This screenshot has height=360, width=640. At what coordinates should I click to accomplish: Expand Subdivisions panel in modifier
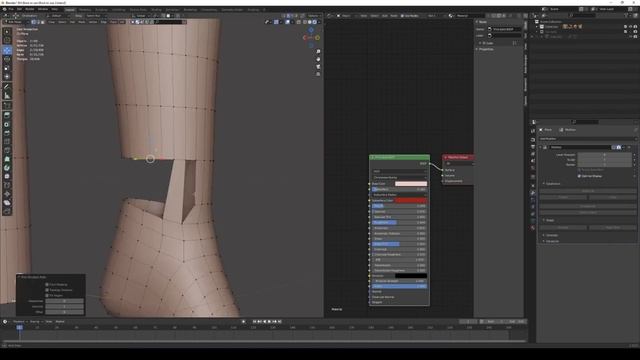click(553, 184)
